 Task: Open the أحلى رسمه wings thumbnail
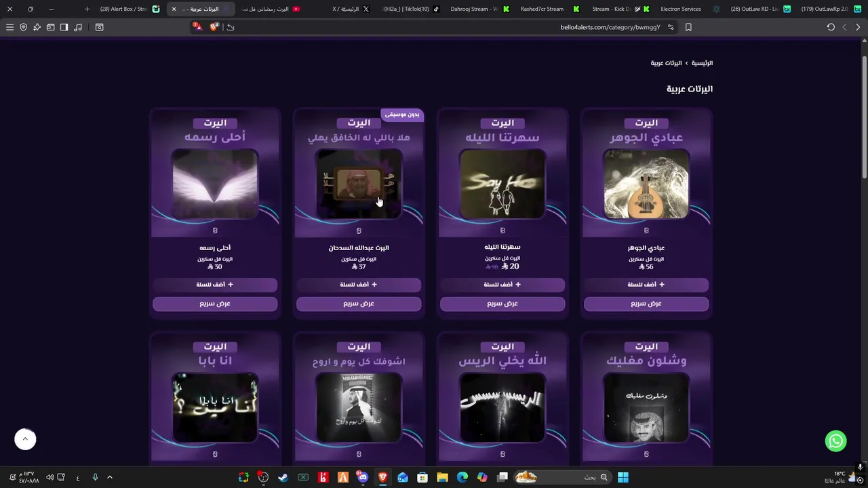point(215,184)
